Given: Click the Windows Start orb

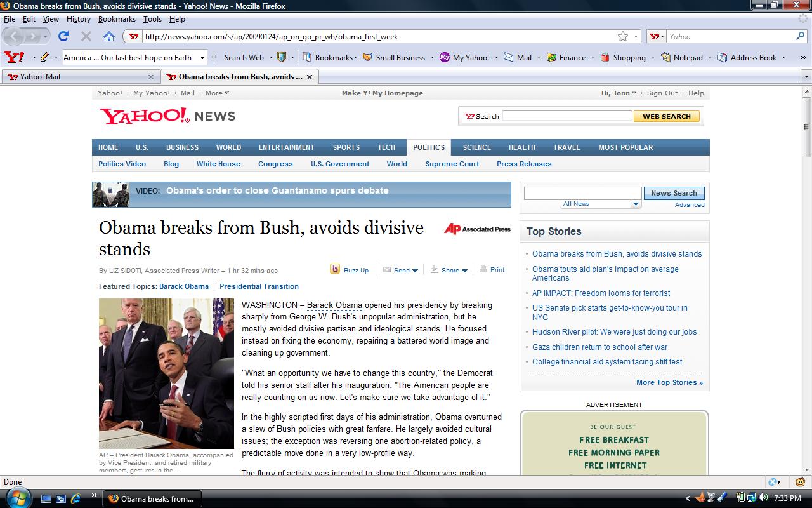Looking at the screenshot, I should click(x=17, y=498).
